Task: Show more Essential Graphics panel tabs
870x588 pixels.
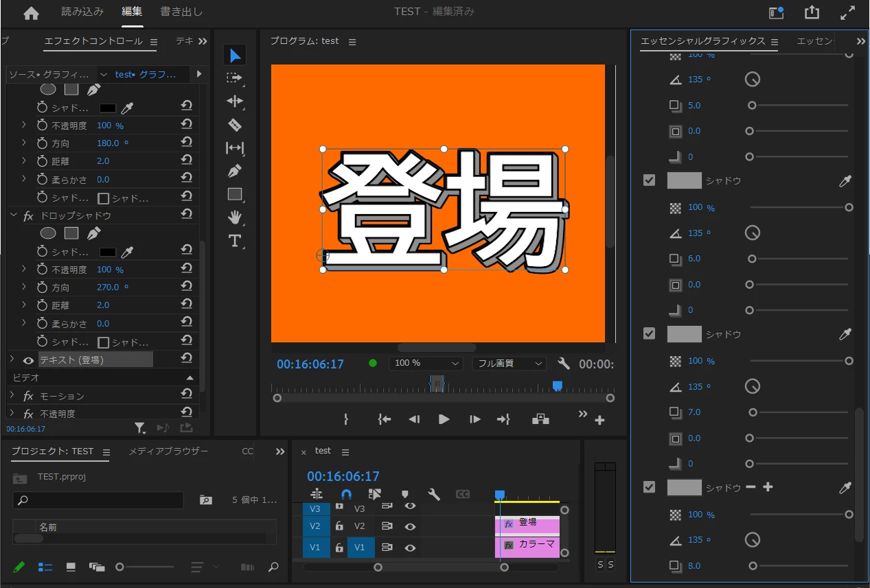Action: tap(860, 41)
